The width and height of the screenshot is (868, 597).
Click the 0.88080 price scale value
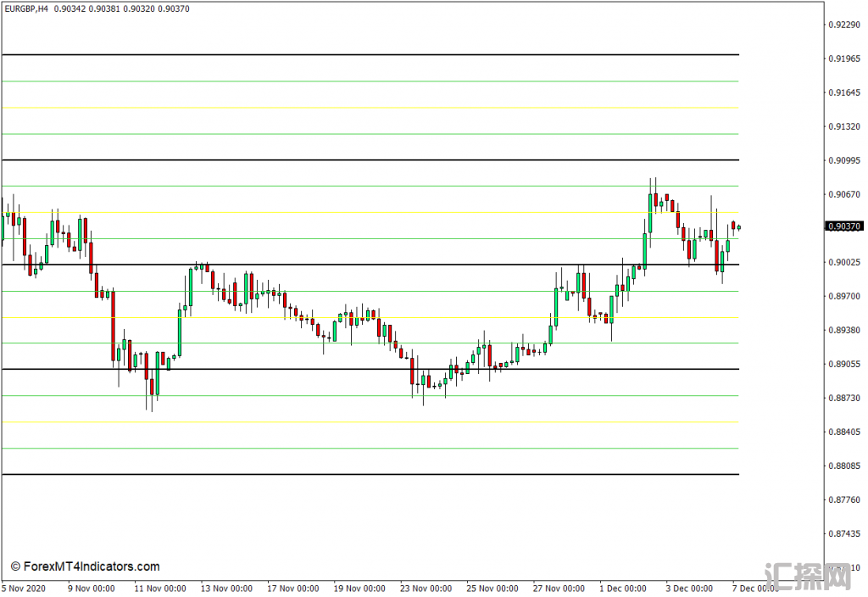click(843, 466)
